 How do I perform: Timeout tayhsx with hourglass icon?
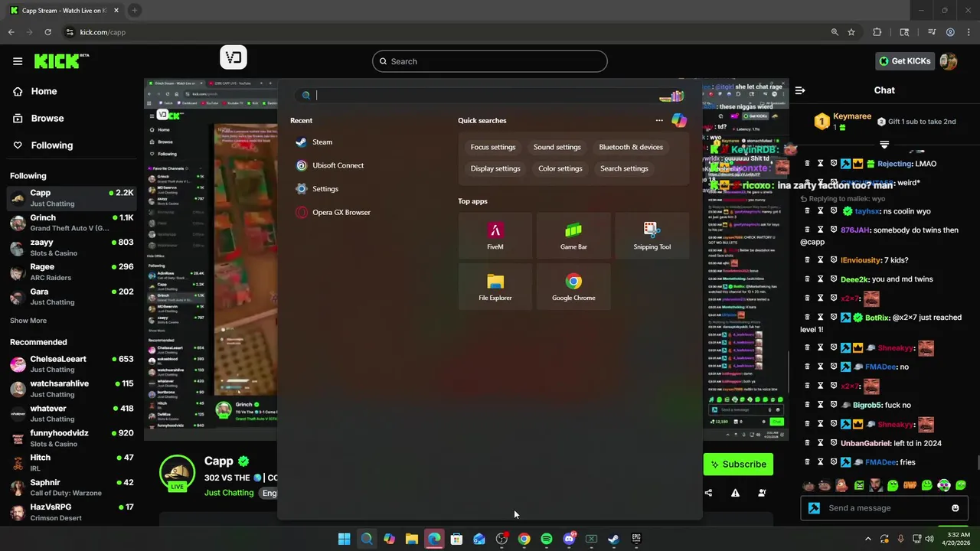point(820,211)
